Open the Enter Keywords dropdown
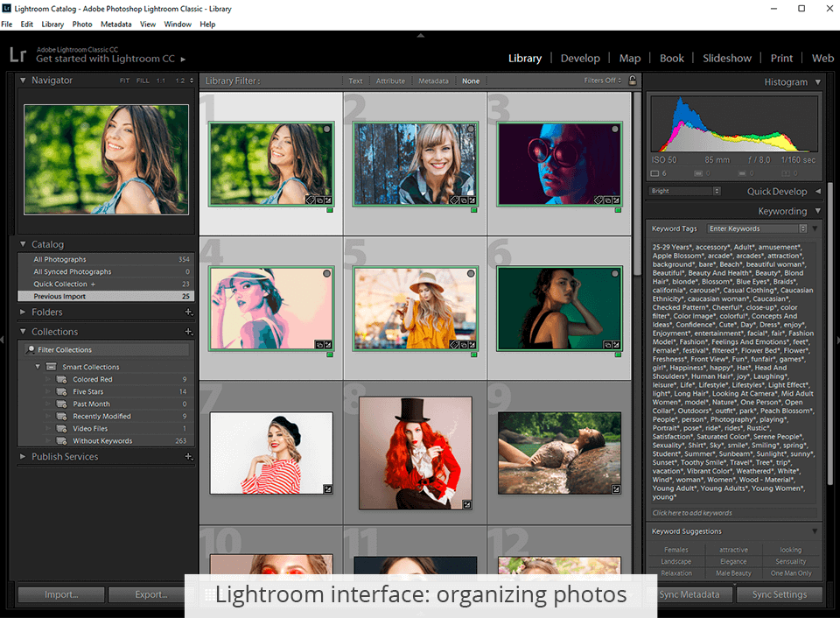 [x=757, y=228]
